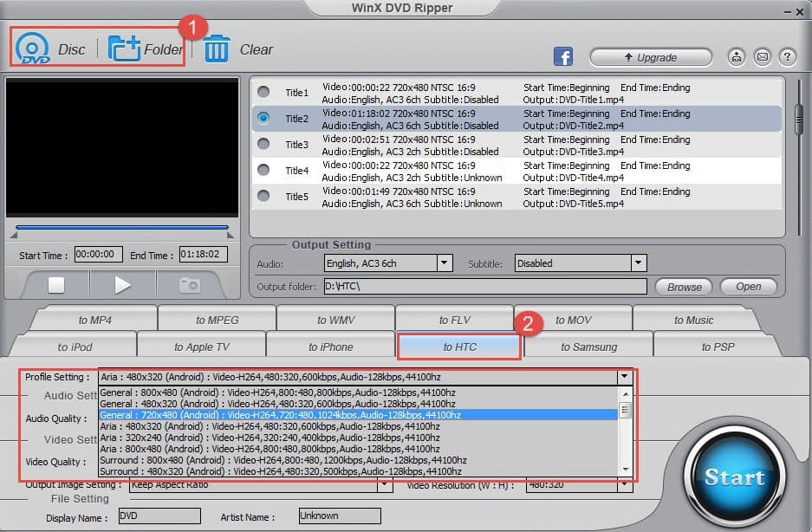The height and width of the screenshot is (532, 812).
Task: Click the Browse button
Action: [684, 287]
